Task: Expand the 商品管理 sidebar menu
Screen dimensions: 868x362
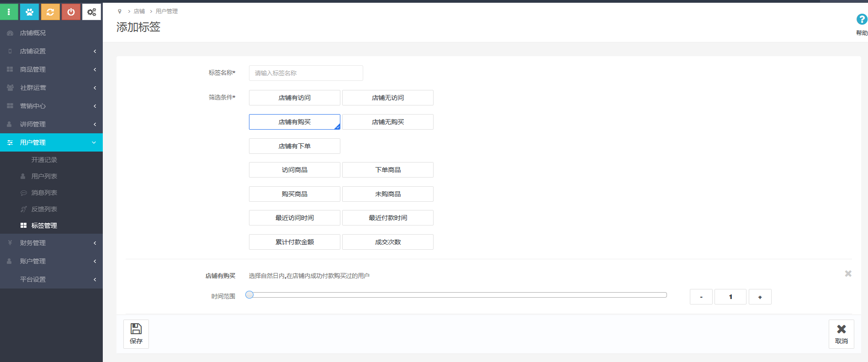Action: point(51,69)
